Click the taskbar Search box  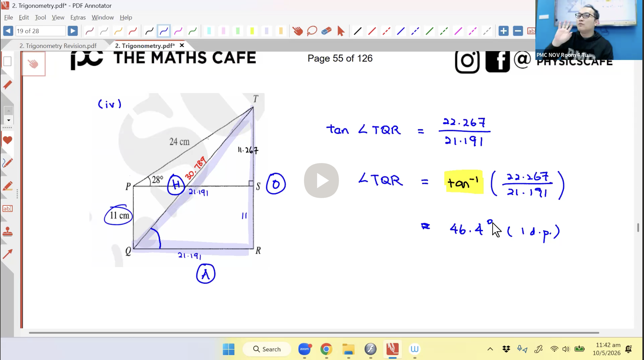click(267, 349)
